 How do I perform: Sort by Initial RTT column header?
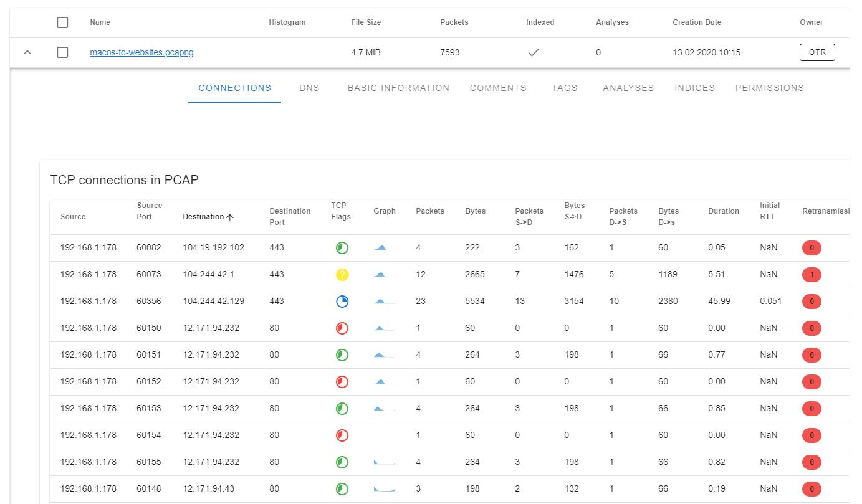[770, 211]
